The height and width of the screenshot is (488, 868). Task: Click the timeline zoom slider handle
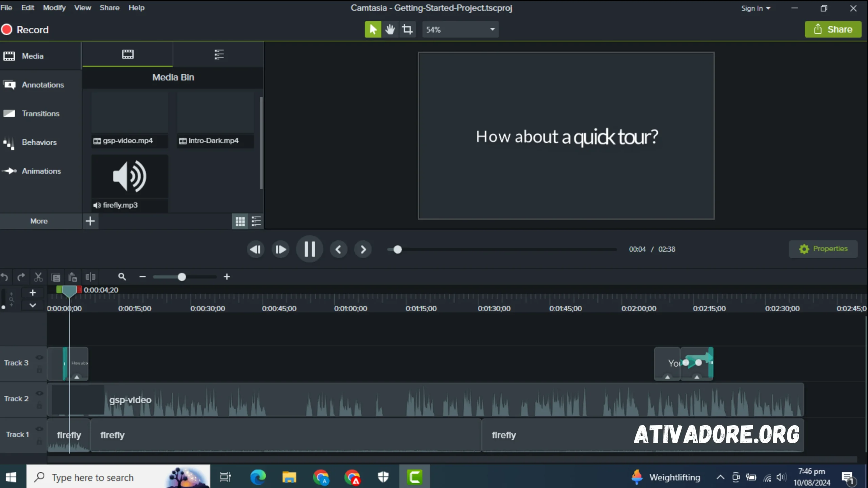click(182, 277)
